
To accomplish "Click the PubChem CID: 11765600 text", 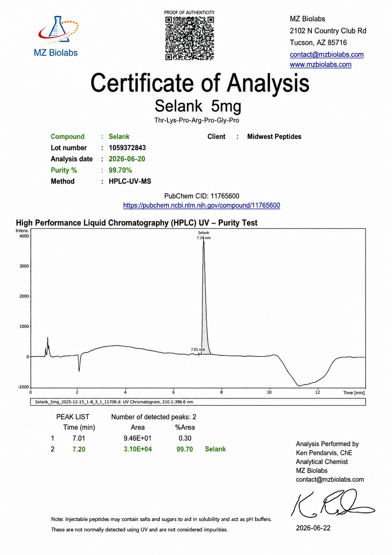I will point(202,196).
